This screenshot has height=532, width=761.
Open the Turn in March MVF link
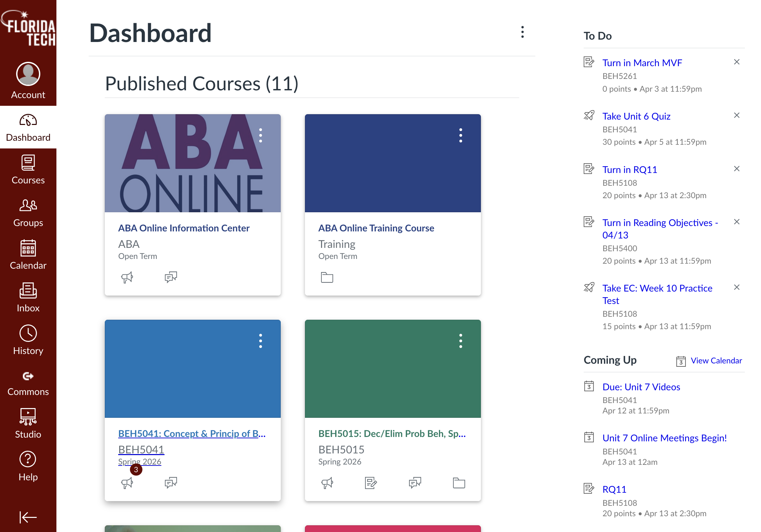[642, 63]
